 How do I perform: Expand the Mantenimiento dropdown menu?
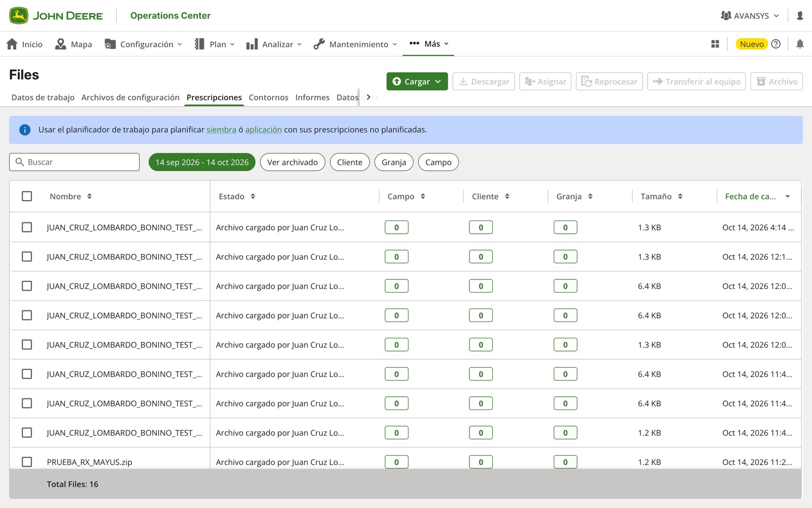(x=355, y=44)
